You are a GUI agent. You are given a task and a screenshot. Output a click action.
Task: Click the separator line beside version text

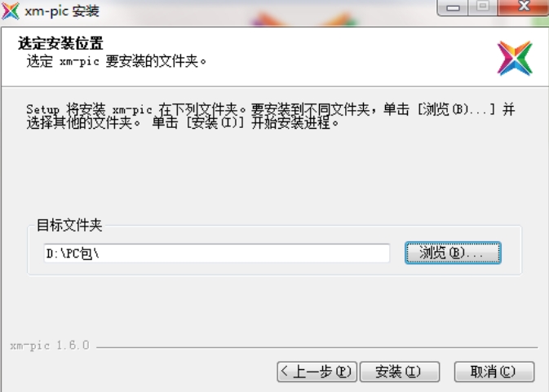[317, 347]
